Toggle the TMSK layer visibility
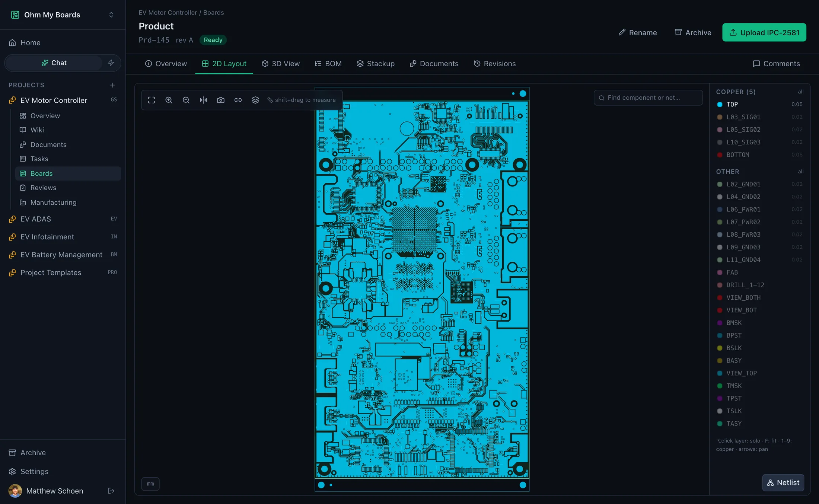Screen dimensions: 819x504 click(759, 386)
